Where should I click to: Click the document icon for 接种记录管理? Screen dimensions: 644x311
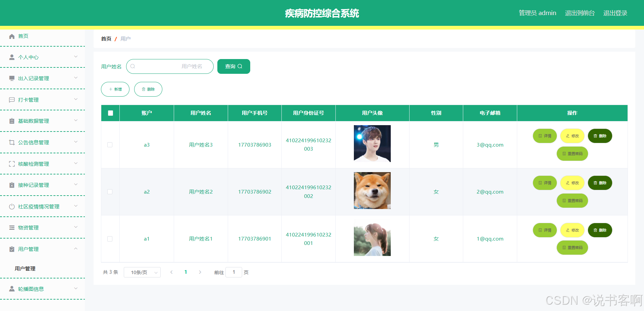click(x=12, y=185)
